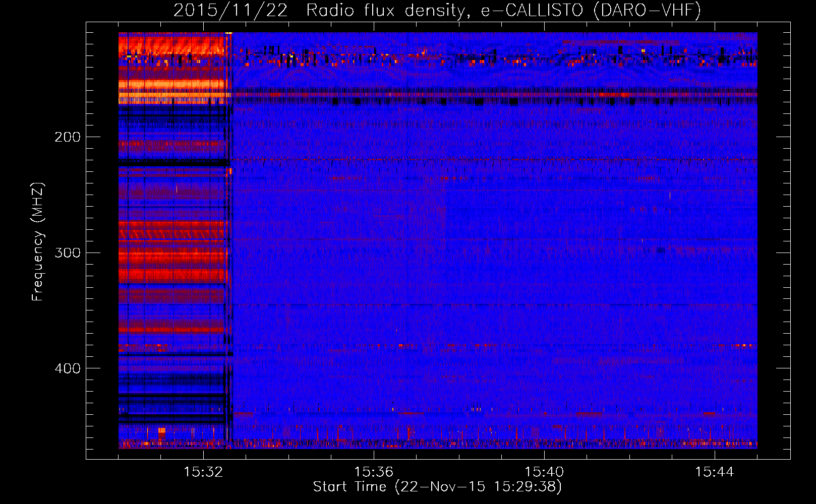Image resolution: width=816 pixels, height=504 pixels.
Task: Select the 15:44 time tick label
Action: click(714, 472)
